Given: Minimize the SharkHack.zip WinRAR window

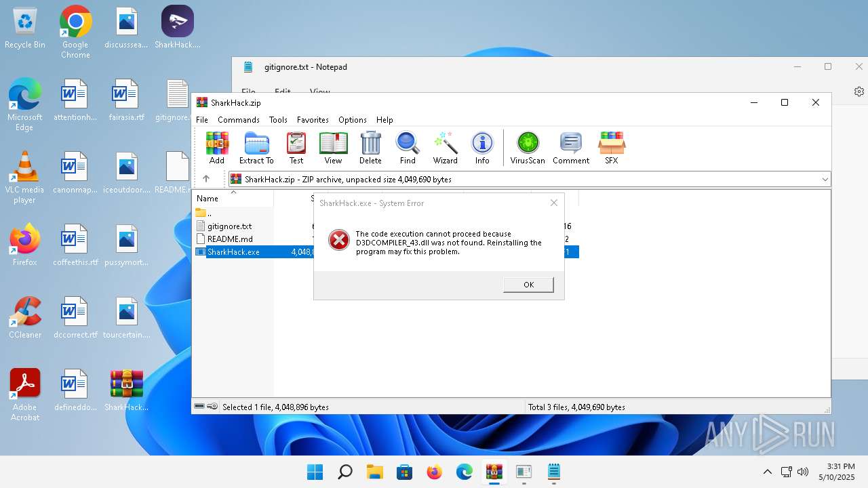Looking at the screenshot, I should coord(754,102).
